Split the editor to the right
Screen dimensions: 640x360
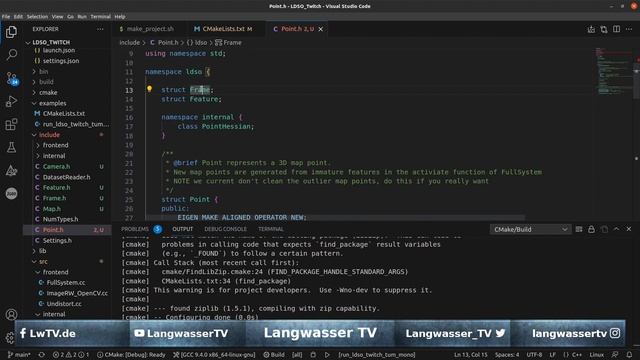point(616,29)
